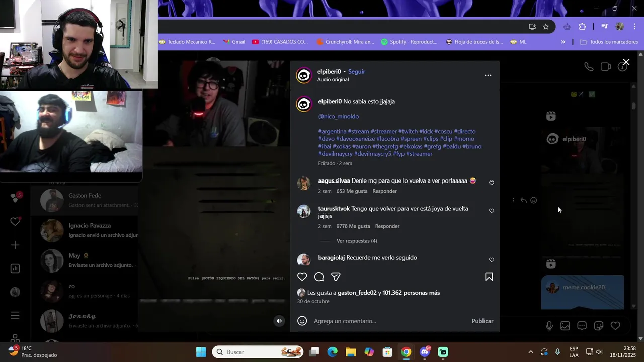
Task: Open the 'Teclado Mecanico R...' bookmark
Action: [x=187, y=42]
